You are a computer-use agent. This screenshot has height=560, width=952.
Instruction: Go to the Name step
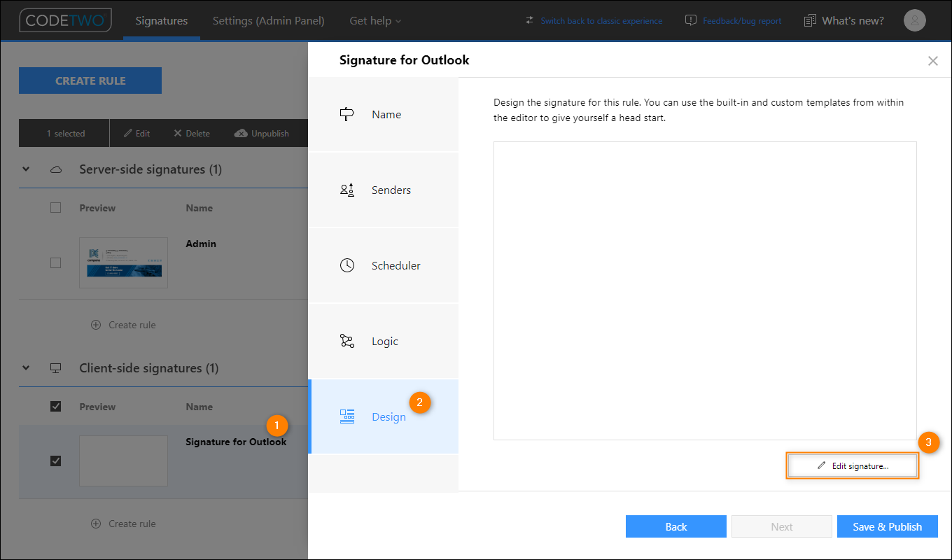(x=384, y=114)
